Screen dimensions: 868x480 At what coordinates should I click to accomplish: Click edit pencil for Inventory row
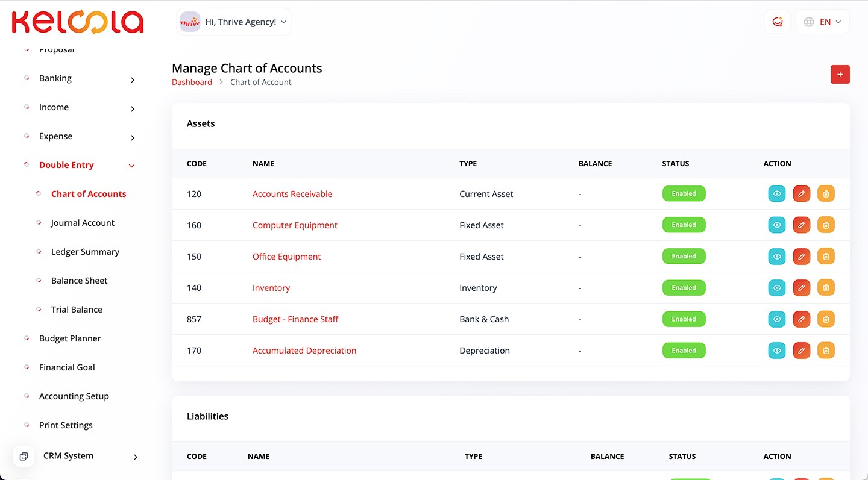pos(801,288)
